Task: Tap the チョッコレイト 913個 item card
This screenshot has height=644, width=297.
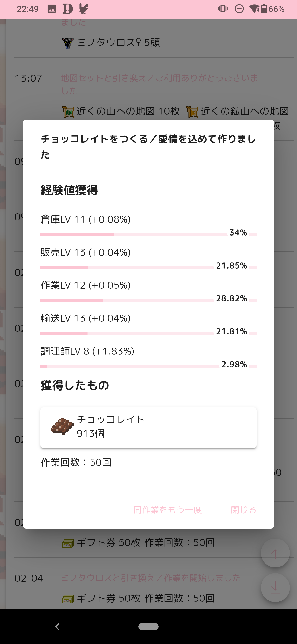Action: [x=148, y=427]
